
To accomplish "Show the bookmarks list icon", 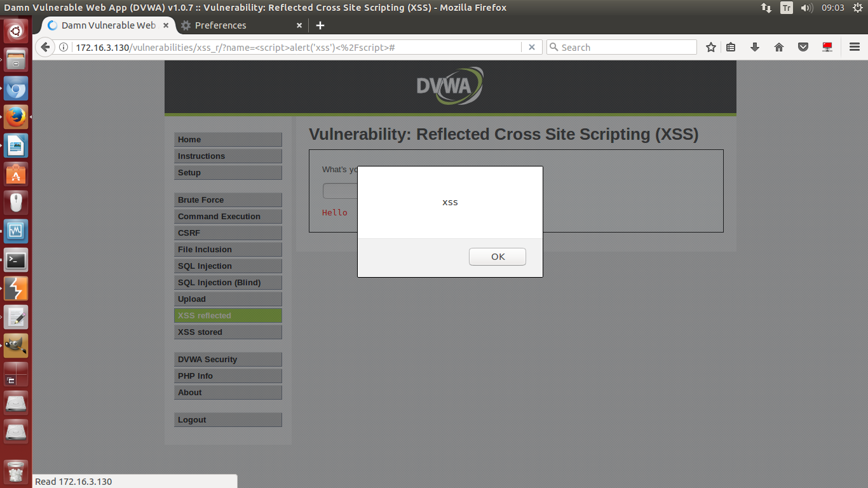I will coord(731,47).
